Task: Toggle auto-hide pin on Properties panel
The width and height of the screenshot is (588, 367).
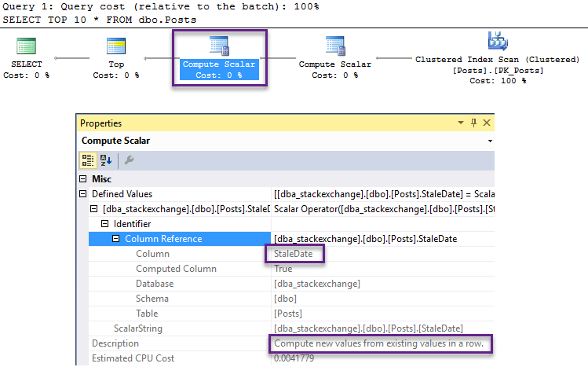Action: click(x=473, y=123)
